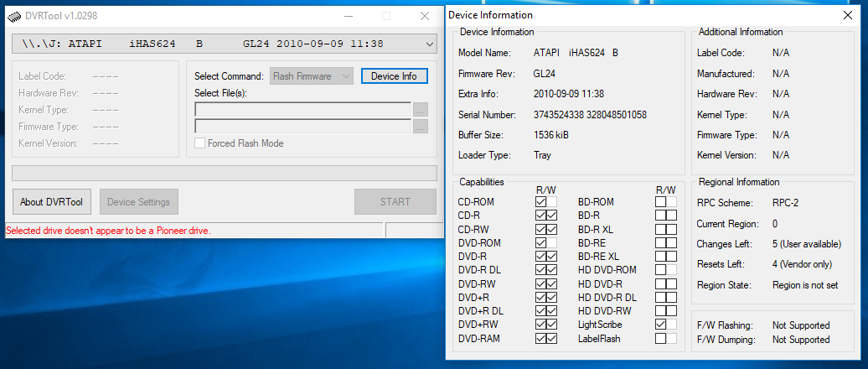Toggle the BD-RE write checkbox

pyautogui.click(x=671, y=242)
